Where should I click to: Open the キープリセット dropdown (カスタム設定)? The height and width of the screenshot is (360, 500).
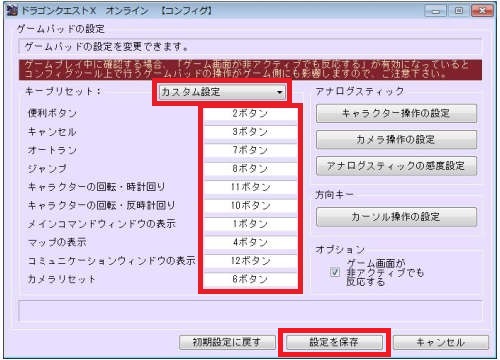tap(222, 92)
